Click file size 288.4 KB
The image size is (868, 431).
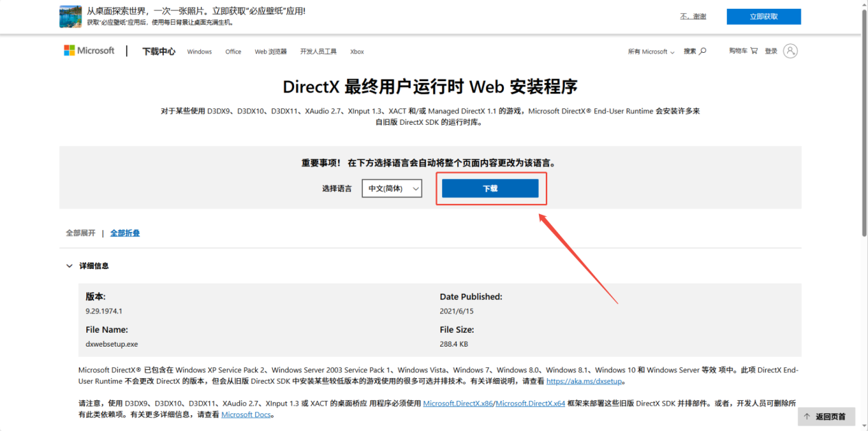click(455, 344)
